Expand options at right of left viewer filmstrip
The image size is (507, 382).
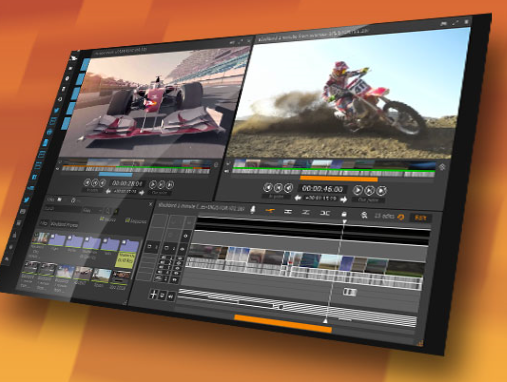click(216, 165)
